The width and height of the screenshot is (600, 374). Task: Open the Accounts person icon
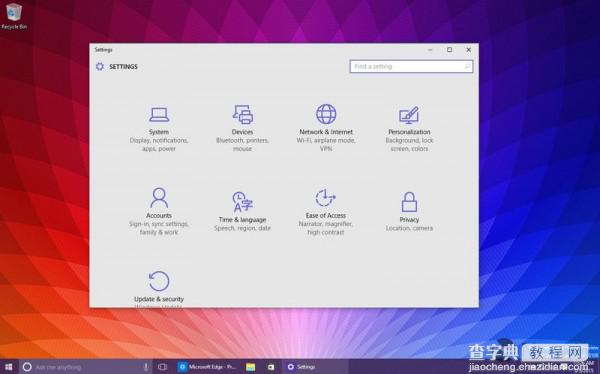tap(159, 198)
